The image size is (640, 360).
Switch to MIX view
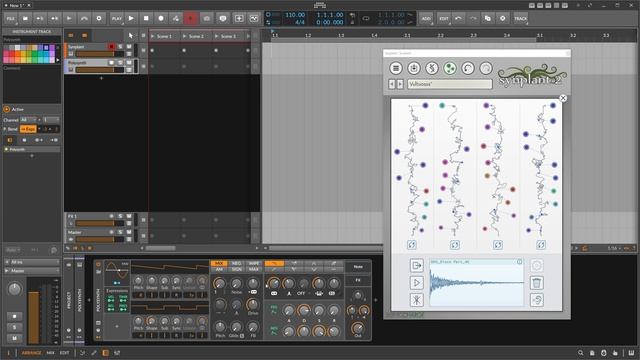coord(51,353)
